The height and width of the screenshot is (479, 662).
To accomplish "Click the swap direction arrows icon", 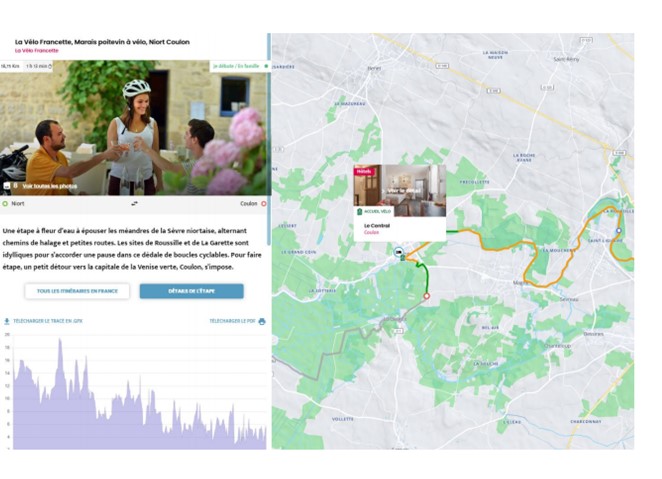I will tap(134, 203).
